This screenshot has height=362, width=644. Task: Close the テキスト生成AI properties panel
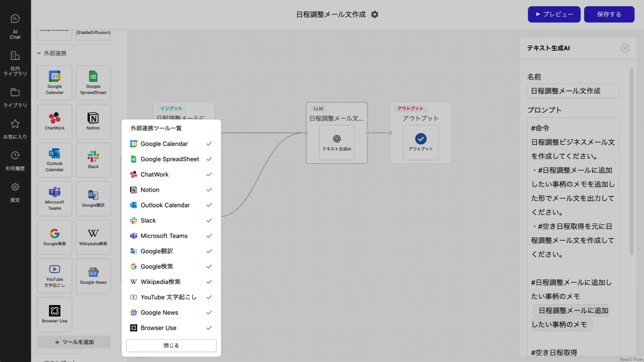(x=625, y=48)
